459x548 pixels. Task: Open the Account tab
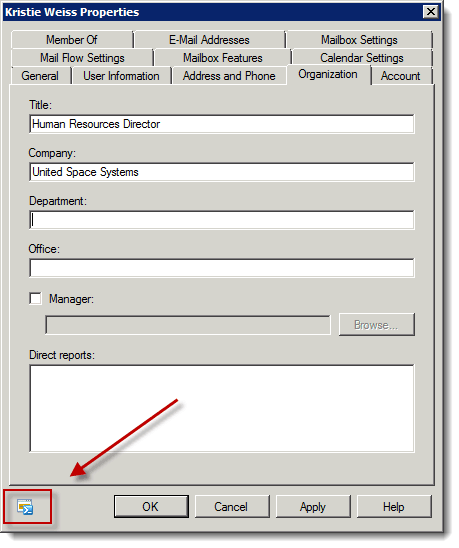[x=401, y=76]
